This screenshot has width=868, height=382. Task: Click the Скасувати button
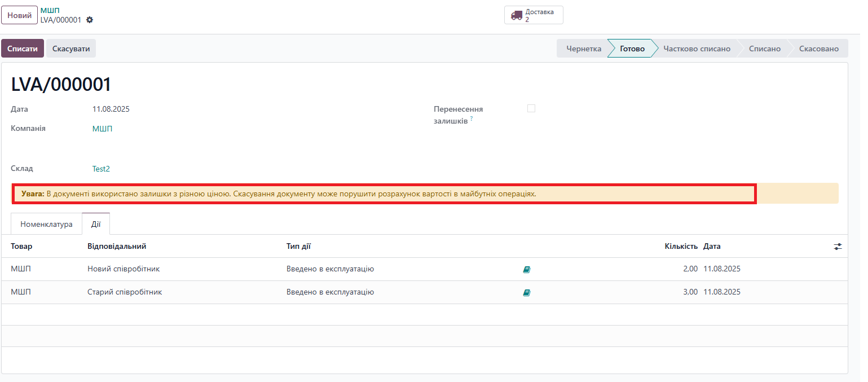coord(71,49)
